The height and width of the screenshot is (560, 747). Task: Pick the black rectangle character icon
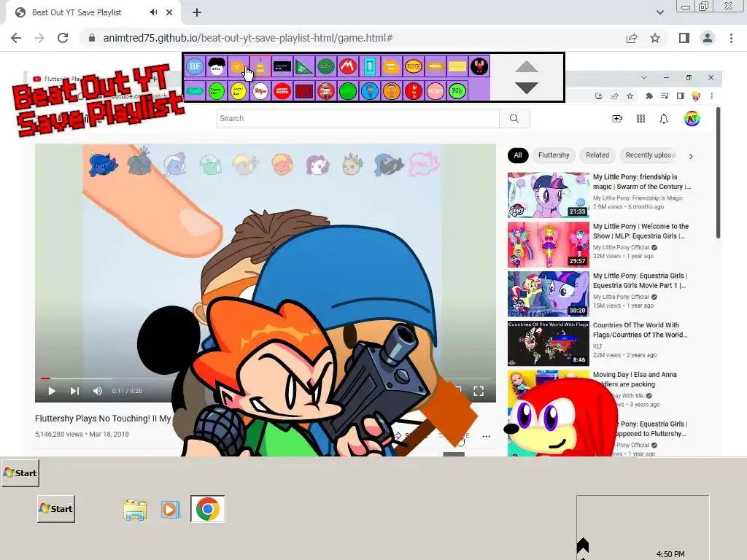tap(282, 66)
